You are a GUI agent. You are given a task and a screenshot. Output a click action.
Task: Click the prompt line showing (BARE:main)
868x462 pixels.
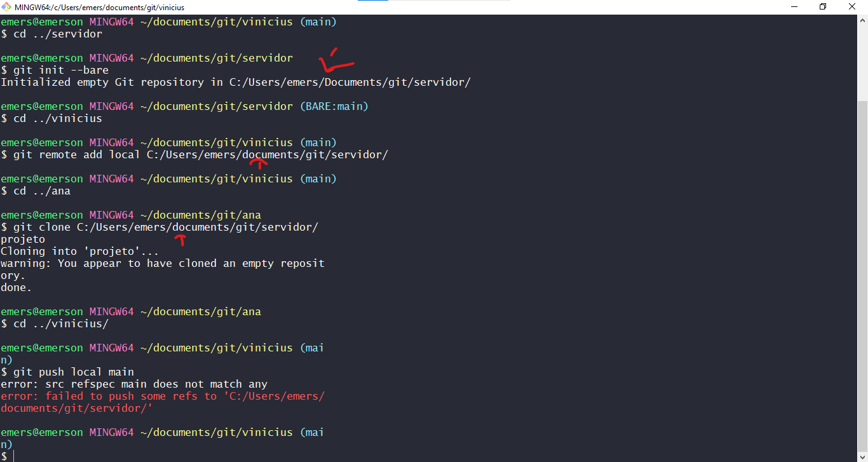click(x=185, y=106)
